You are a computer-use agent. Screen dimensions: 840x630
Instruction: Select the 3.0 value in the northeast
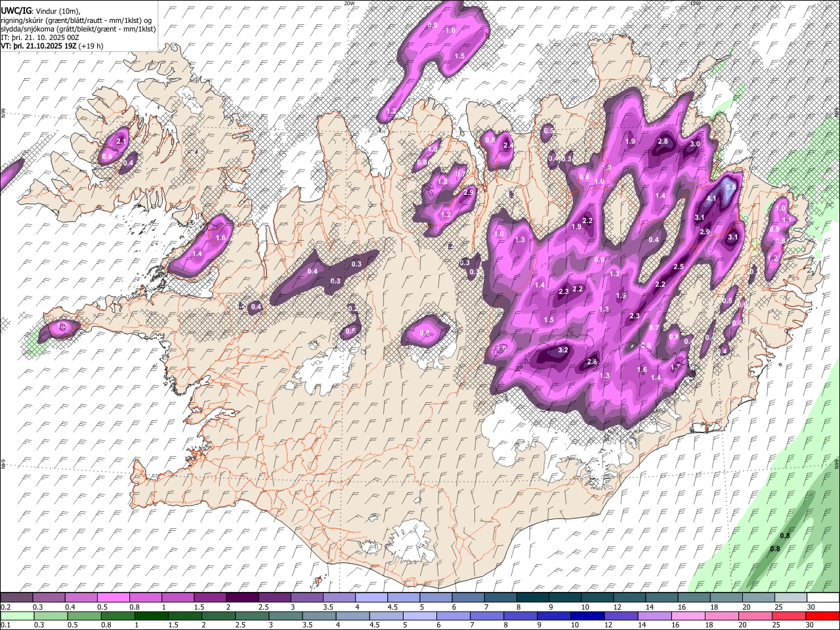pos(696,144)
